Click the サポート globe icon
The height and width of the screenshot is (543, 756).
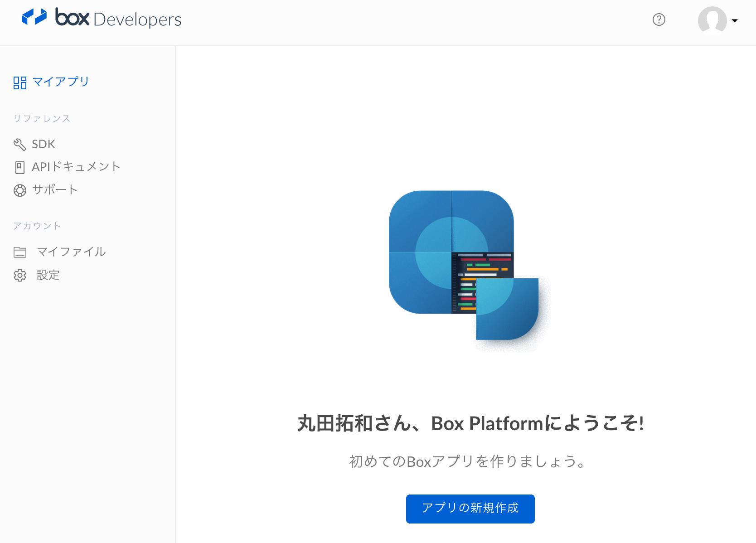tap(19, 190)
